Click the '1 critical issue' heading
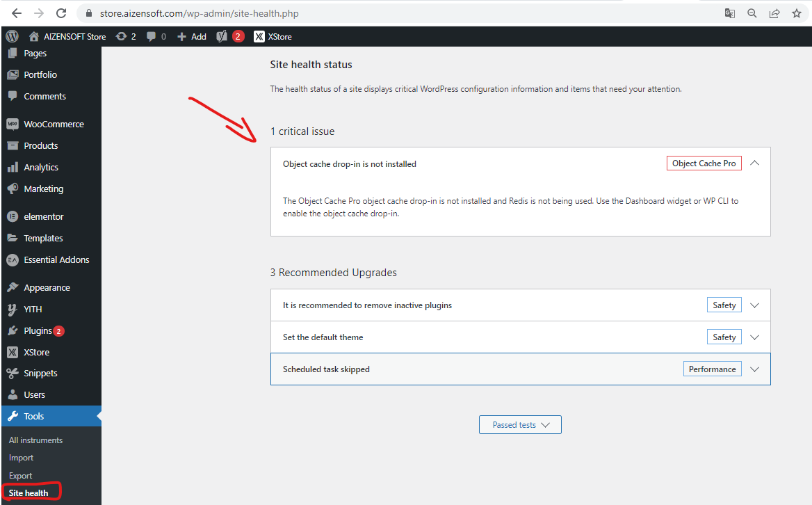Screen dimensions: 812x505 tap(302, 131)
